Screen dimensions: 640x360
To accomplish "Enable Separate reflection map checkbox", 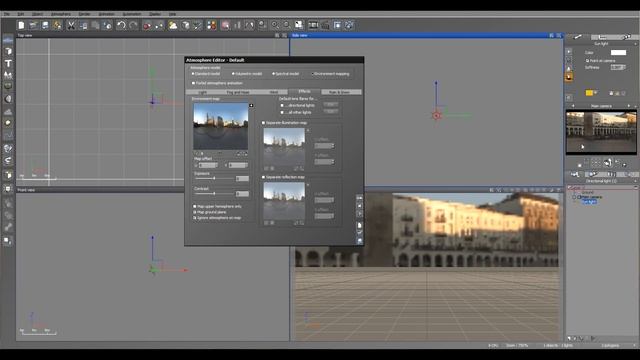I will 263,177.
